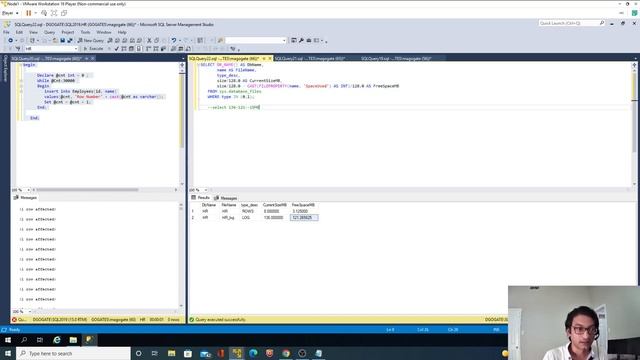Click the wrench Properties toolbar icon
Viewport: 640px width, 360px height.
(x=301, y=40)
